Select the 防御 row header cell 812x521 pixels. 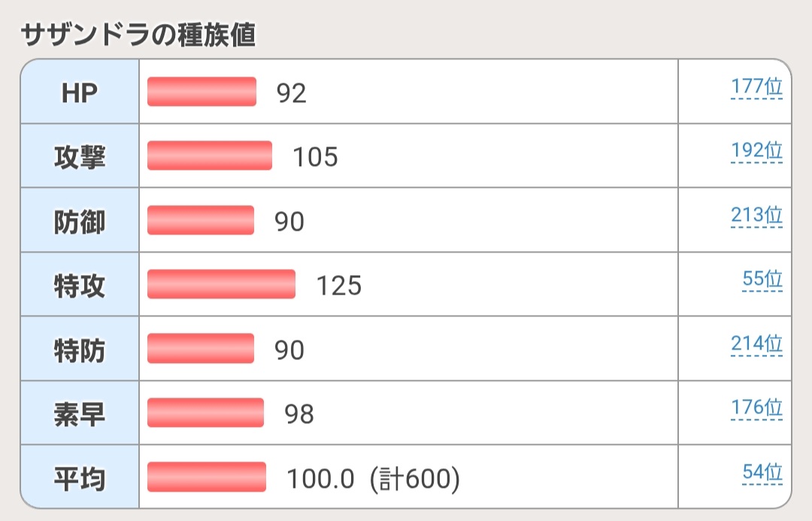pyautogui.click(x=80, y=221)
